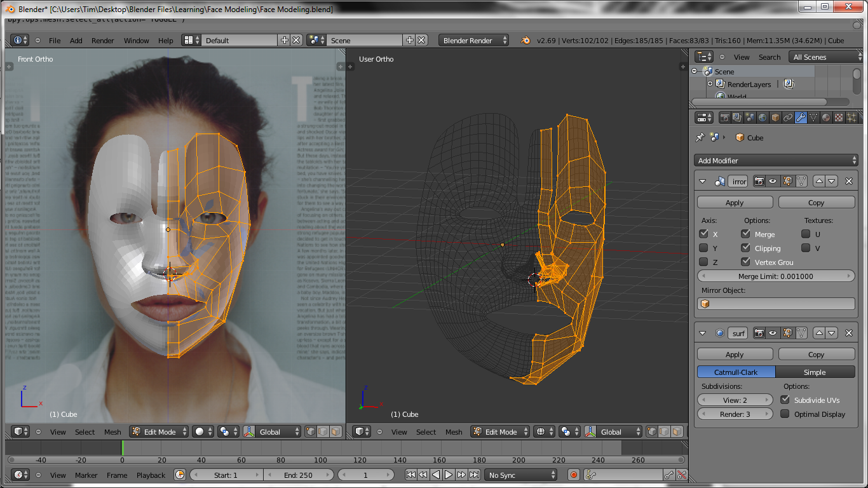Viewport: 868px width, 488px height.
Task: Adjust the Merge Limit slider
Action: [776, 276]
